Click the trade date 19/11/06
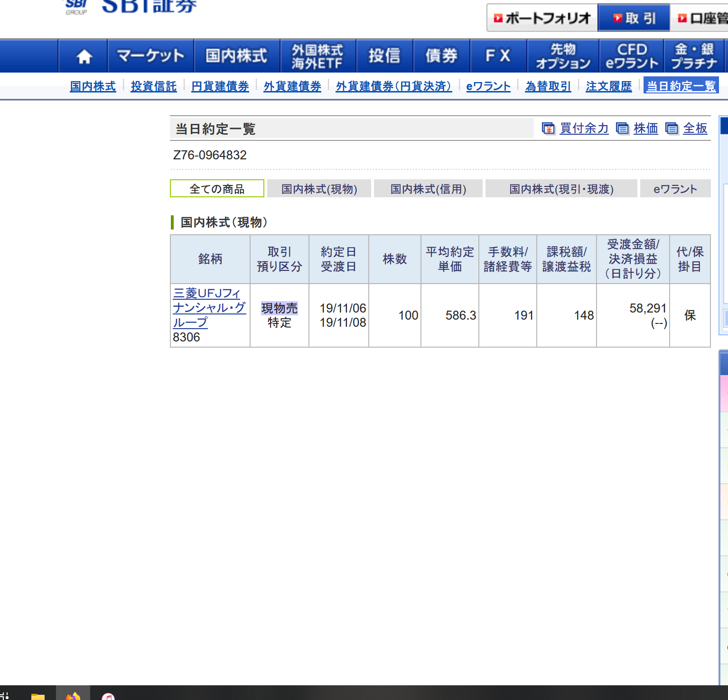 343,308
